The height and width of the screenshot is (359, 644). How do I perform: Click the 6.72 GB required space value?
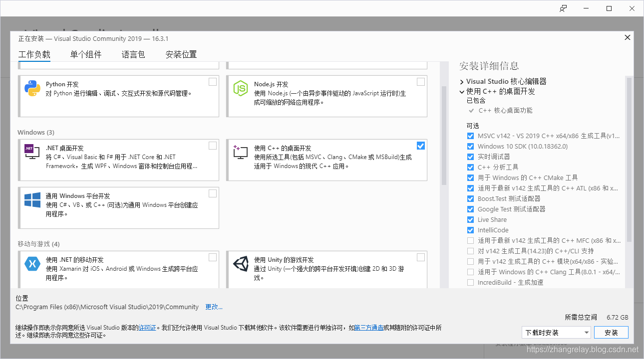coord(618,317)
